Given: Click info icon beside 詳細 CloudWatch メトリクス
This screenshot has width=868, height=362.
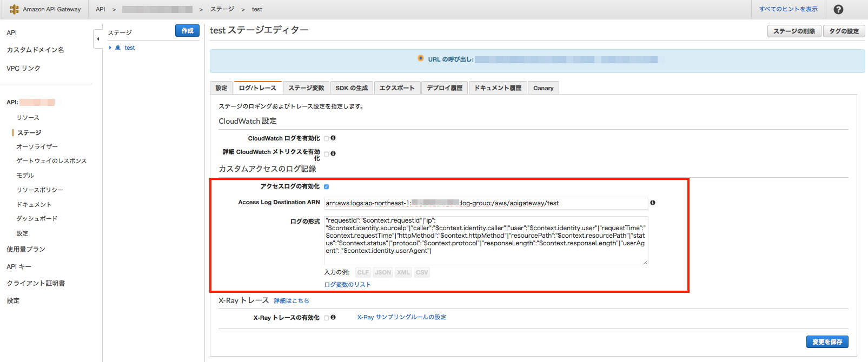Looking at the screenshot, I should pyautogui.click(x=333, y=153).
